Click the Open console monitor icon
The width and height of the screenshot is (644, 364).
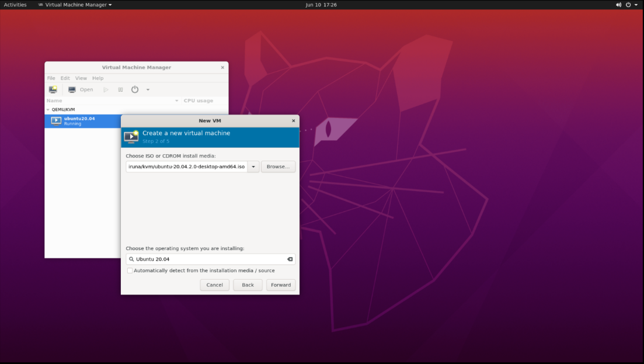[72, 89]
